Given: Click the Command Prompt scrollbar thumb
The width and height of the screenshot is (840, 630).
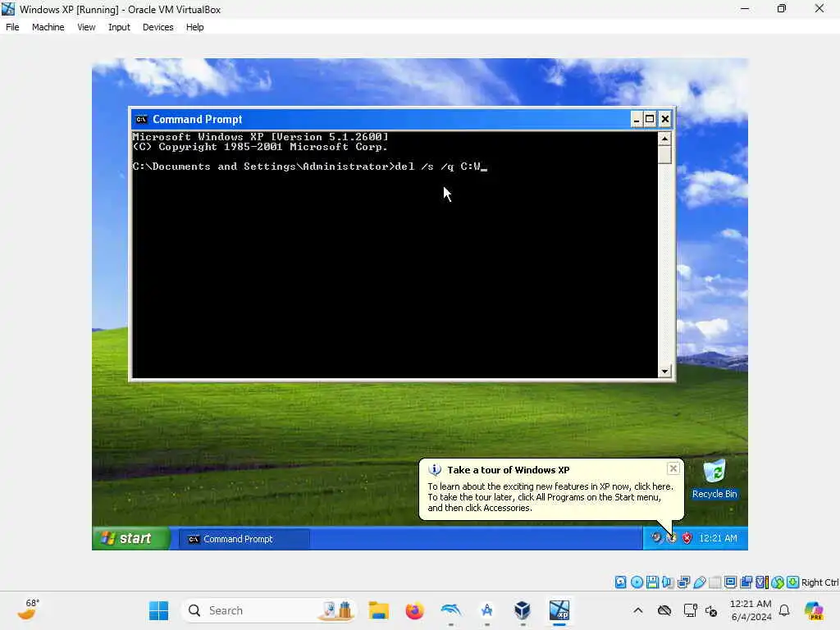Looking at the screenshot, I should click(664, 154).
